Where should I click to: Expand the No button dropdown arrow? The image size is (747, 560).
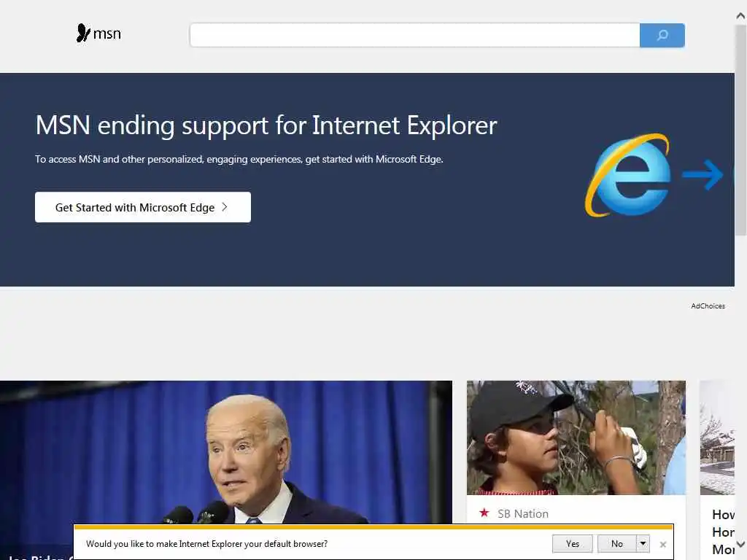(643, 544)
